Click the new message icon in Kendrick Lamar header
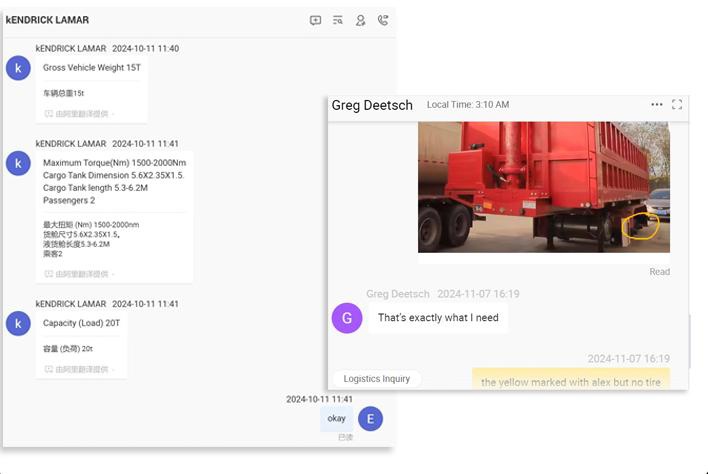The height and width of the screenshot is (474, 708). click(315, 20)
